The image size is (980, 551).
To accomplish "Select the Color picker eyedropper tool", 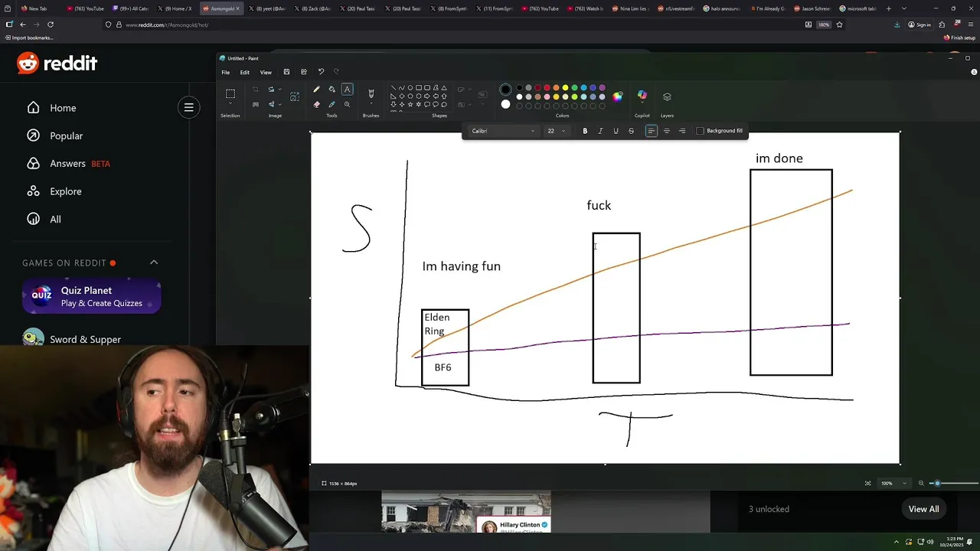I will (x=332, y=104).
